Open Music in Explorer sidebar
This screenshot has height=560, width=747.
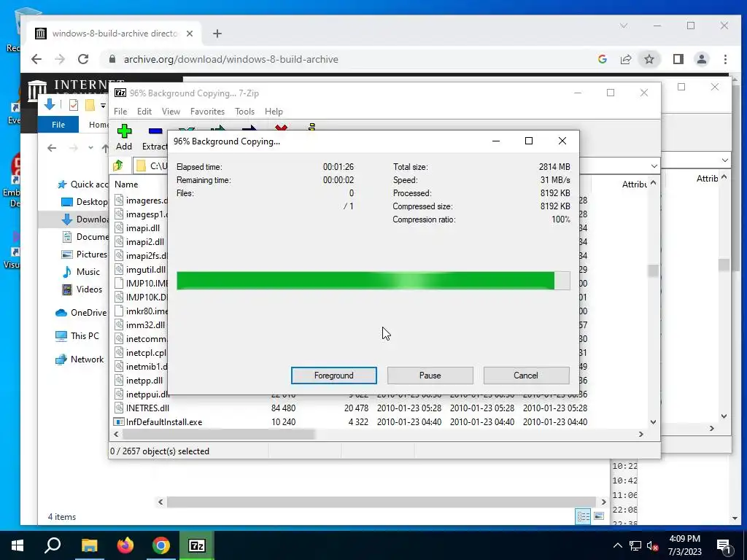click(x=81, y=272)
